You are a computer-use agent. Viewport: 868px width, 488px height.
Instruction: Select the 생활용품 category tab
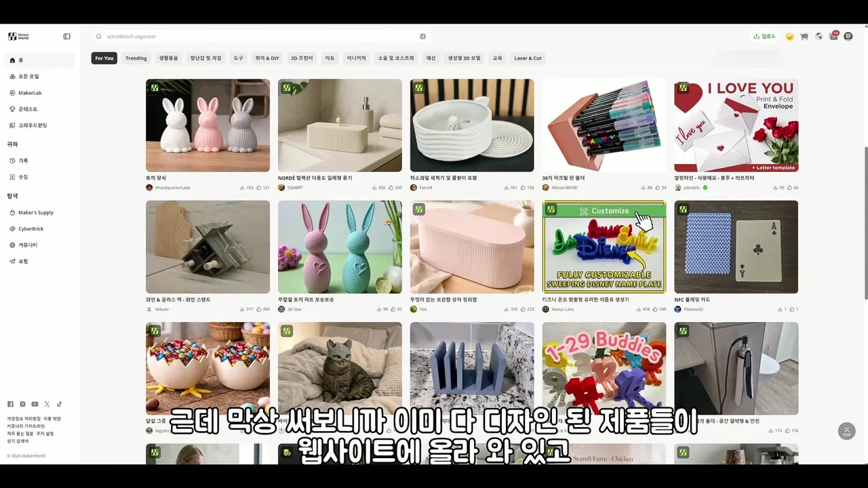[169, 58]
